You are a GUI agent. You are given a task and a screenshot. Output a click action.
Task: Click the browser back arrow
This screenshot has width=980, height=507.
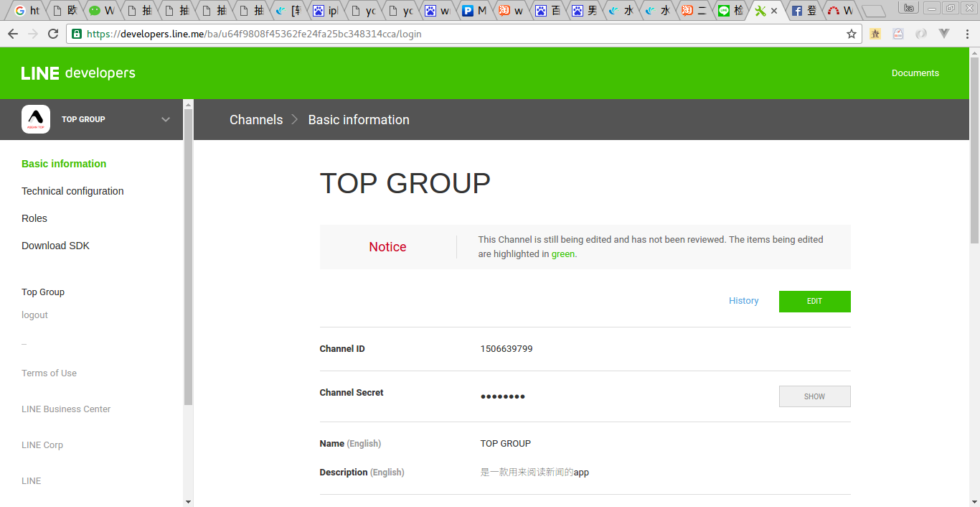[13, 34]
